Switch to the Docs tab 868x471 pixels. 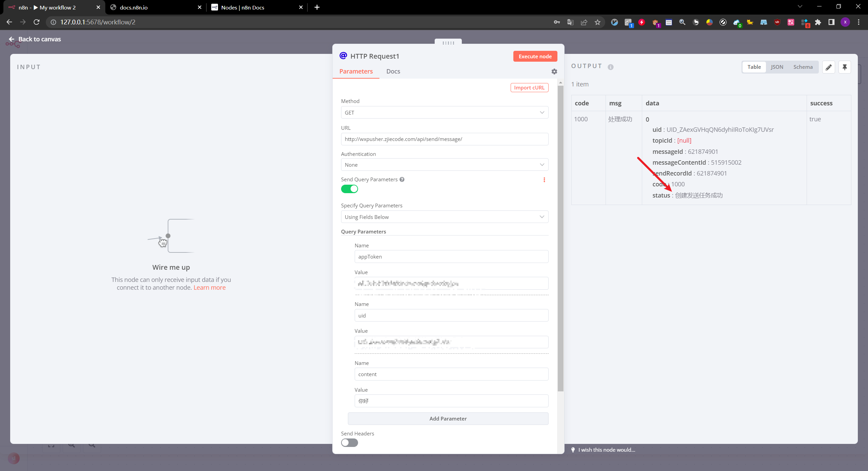tap(393, 71)
